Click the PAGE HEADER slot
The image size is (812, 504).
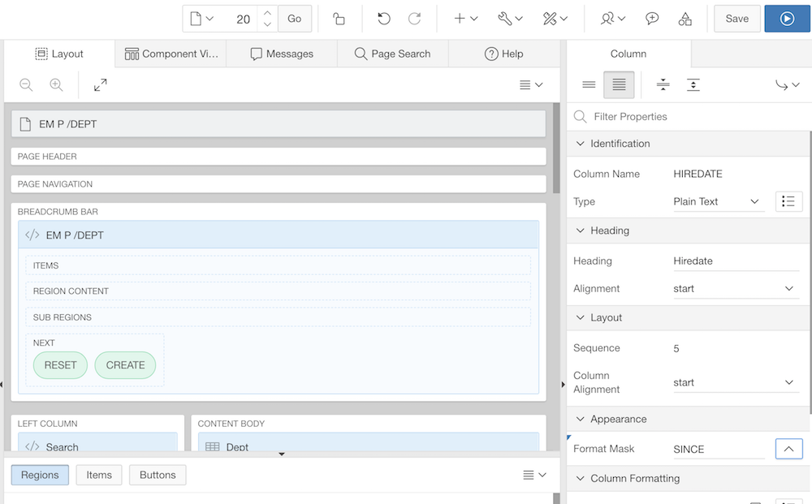[x=278, y=157]
